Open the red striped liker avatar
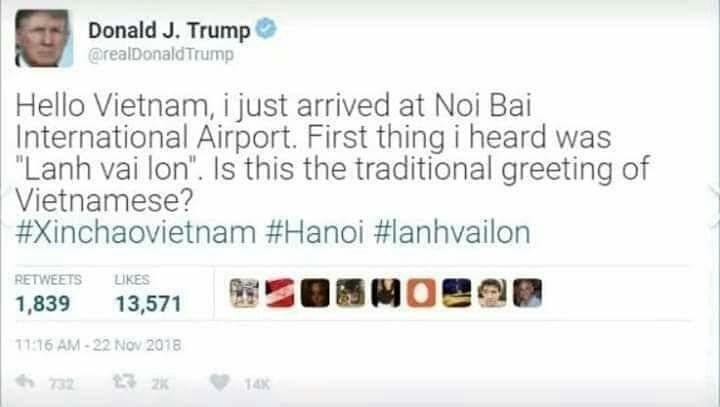 coord(280,293)
